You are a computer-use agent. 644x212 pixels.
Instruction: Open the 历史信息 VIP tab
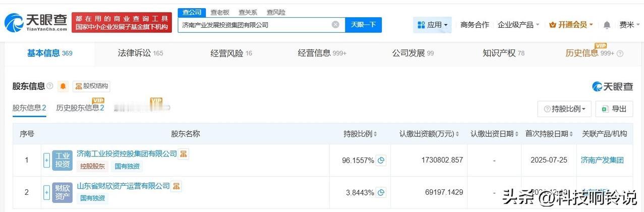(x=590, y=53)
